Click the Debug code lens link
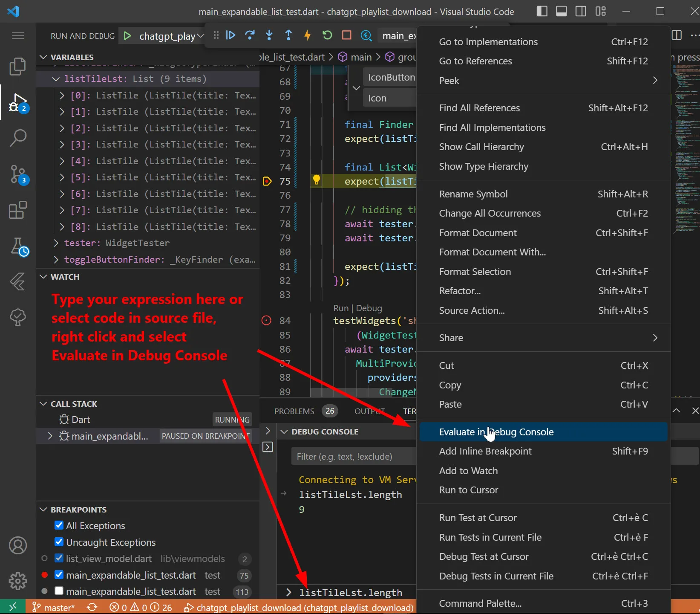This screenshot has width=700, height=614. (369, 308)
